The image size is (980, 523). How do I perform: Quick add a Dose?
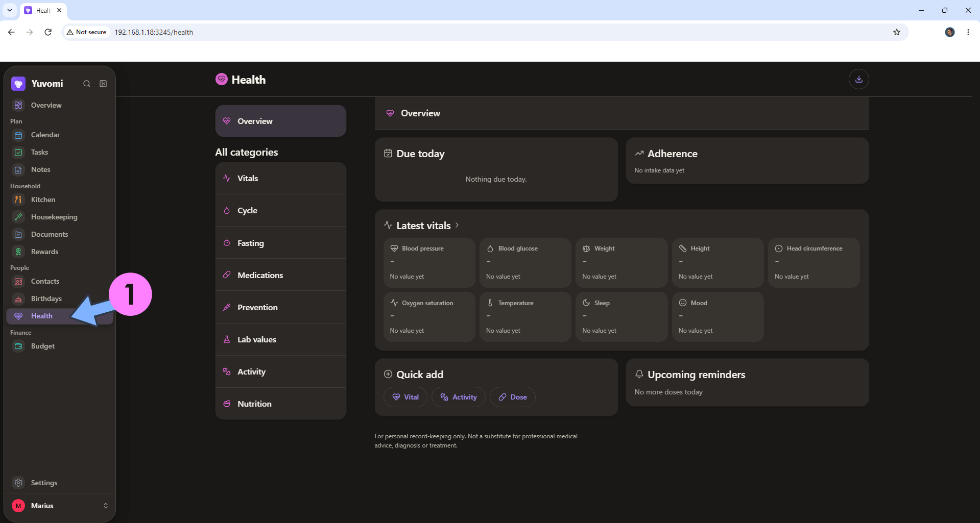click(x=513, y=397)
